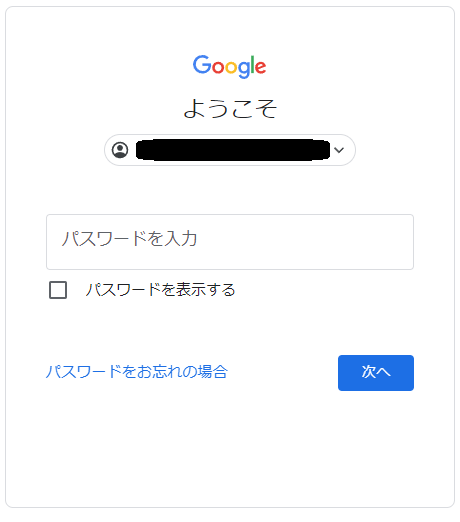This screenshot has width=460, height=522.
Task: Click the green letter l in Google logo
Action: 253,64
